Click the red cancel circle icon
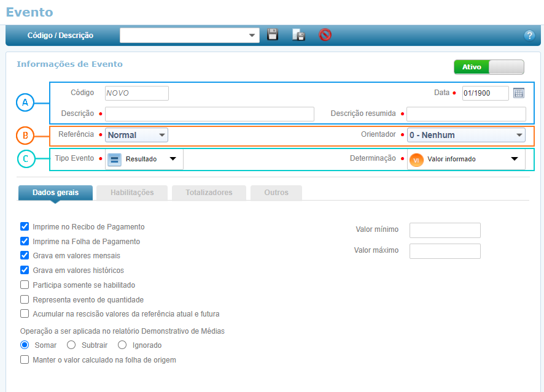The width and height of the screenshot is (544, 392). point(325,35)
